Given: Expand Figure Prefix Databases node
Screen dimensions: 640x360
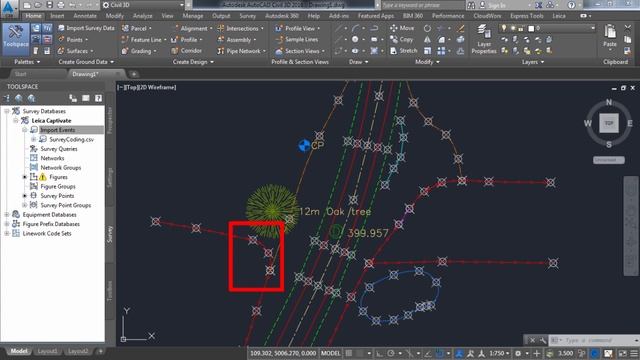Looking at the screenshot, I should click(x=7, y=224).
